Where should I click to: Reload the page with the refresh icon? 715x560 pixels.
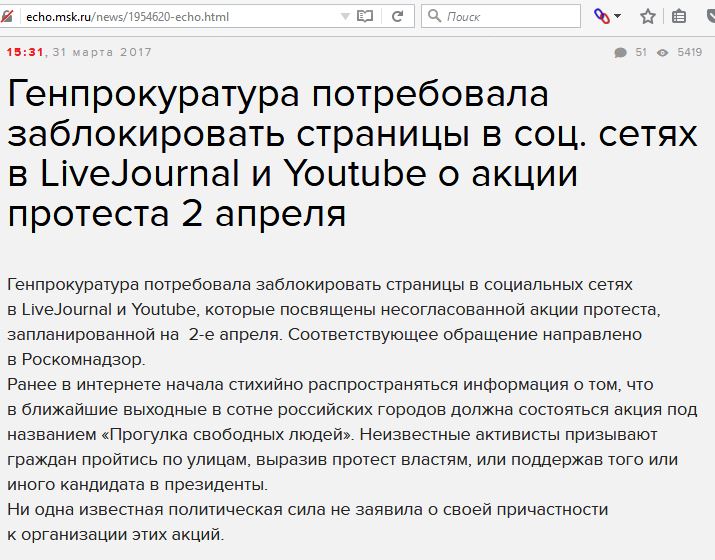point(398,17)
